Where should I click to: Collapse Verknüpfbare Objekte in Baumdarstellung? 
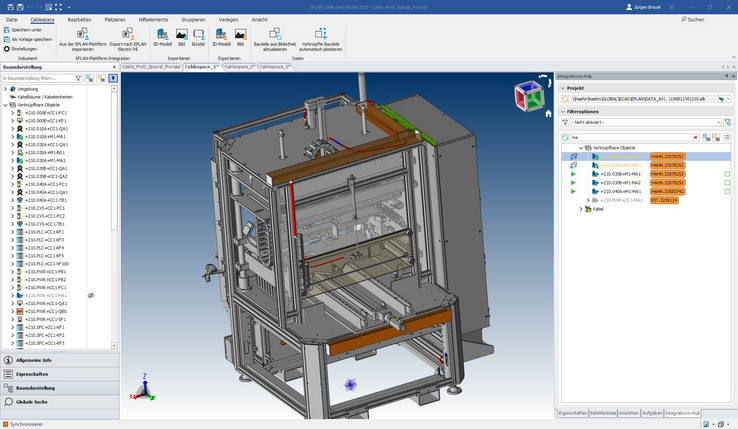tap(6, 105)
